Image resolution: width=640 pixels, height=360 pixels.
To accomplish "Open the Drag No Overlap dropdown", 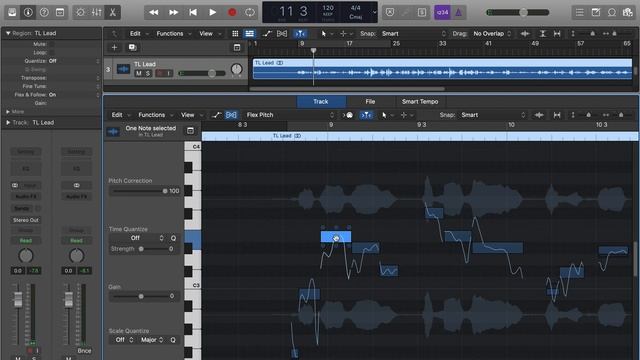I will coord(491,33).
